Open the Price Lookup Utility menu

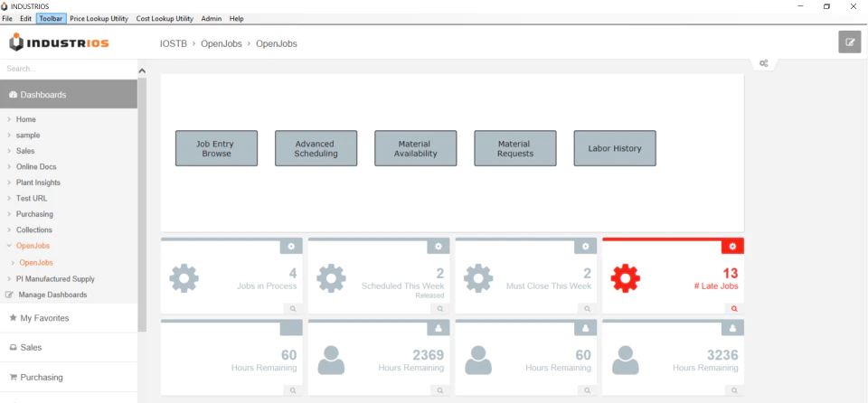pyautogui.click(x=99, y=18)
